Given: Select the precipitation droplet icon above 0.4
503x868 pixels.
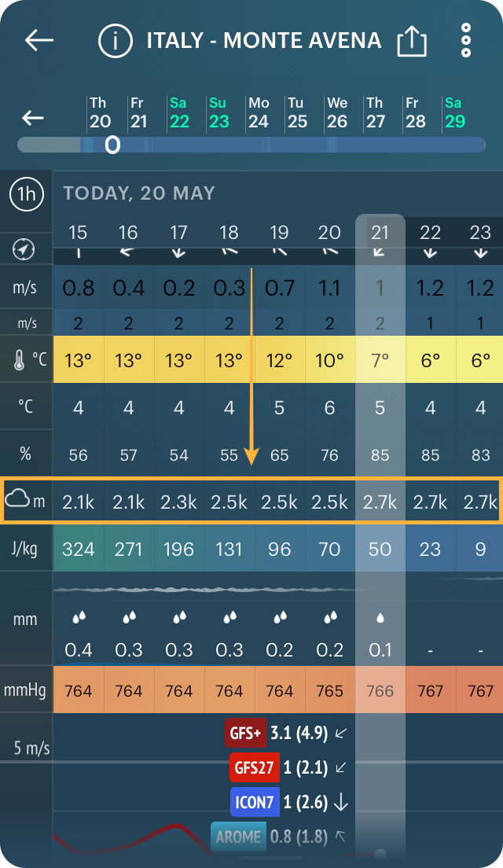Looking at the screenshot, I should click(79, 618).
